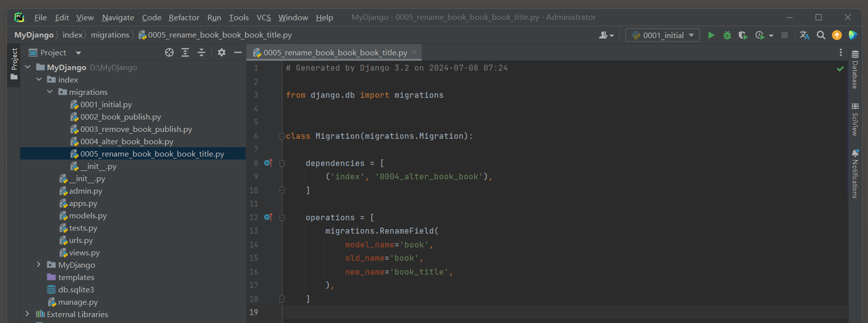Open the File menu
The width and height of the screenshot is (868, 323).
click(x=40, y=17)
